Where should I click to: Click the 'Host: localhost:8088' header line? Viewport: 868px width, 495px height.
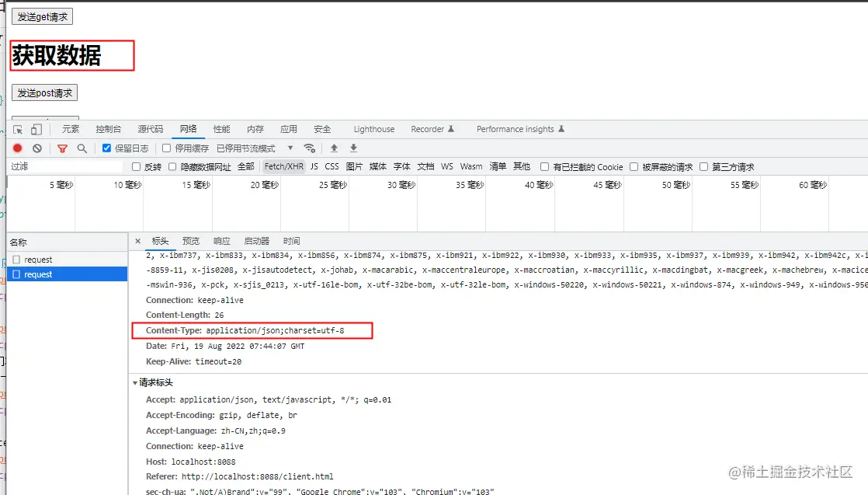point(190,462)
